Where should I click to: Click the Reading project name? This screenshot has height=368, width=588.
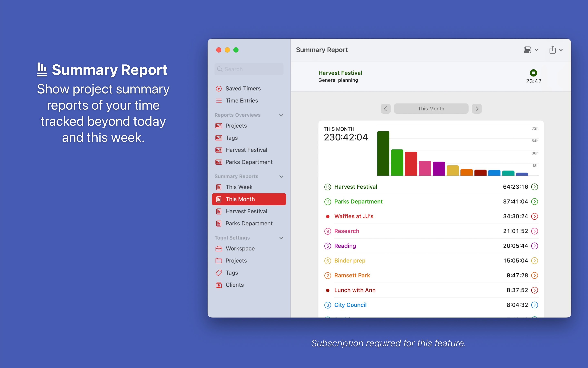coord(345,246)
